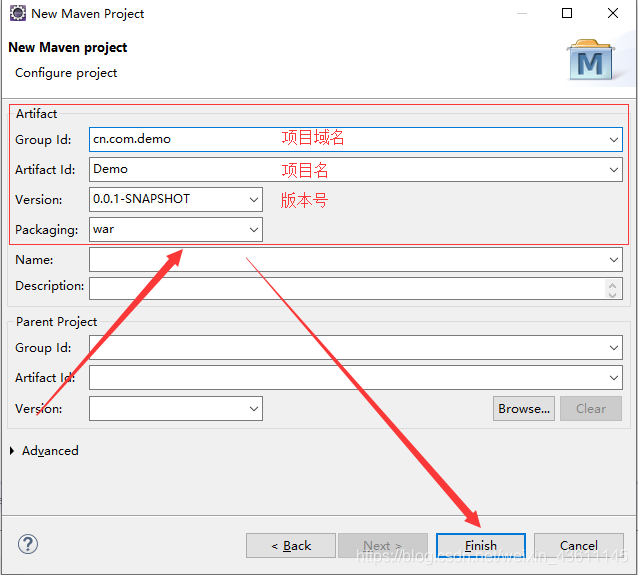Image resolution: width=638 pixels, height=575 pixels.
Task: Click the 'Parent Project' group label
Action: pyautogui.click(x=57, y=322)
